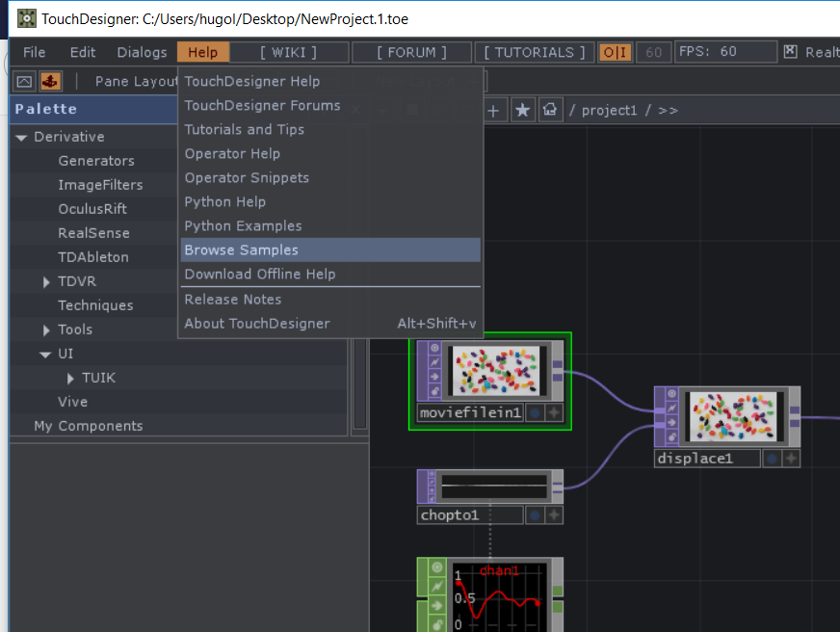Toggle lock flag on green chan1 node

437,624
